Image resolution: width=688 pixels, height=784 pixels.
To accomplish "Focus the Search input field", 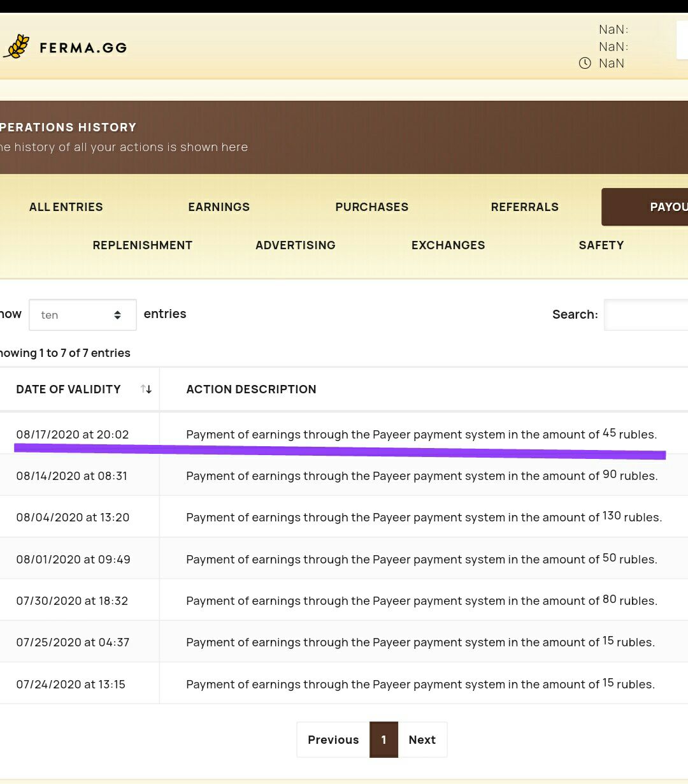I will (x=646, y=315).
